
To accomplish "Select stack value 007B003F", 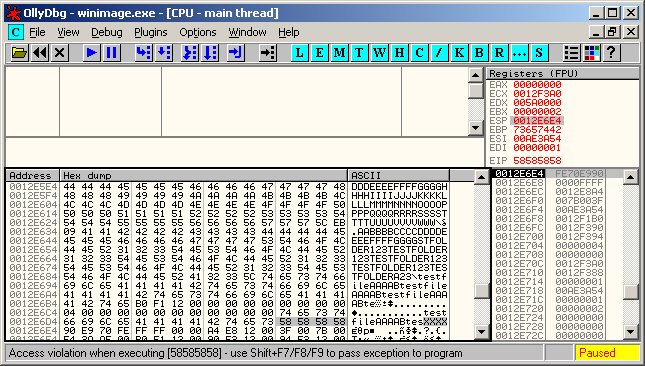I will (579, 201).
